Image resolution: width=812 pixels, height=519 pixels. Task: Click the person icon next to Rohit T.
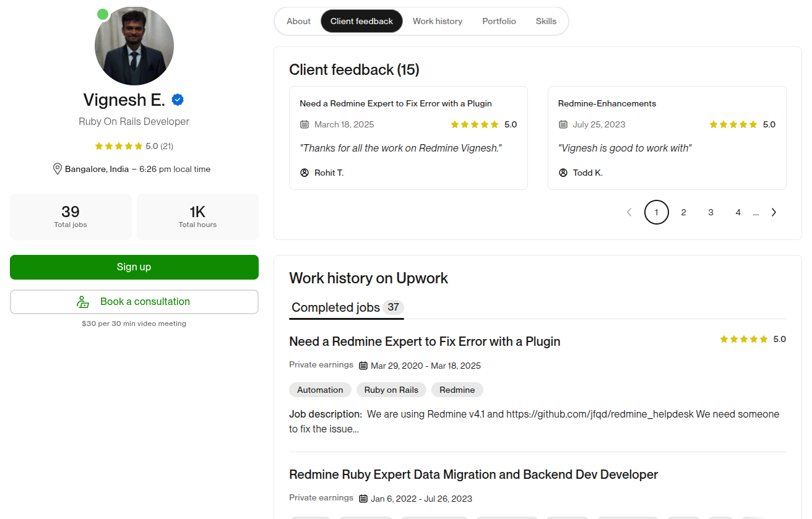[304, 173]
